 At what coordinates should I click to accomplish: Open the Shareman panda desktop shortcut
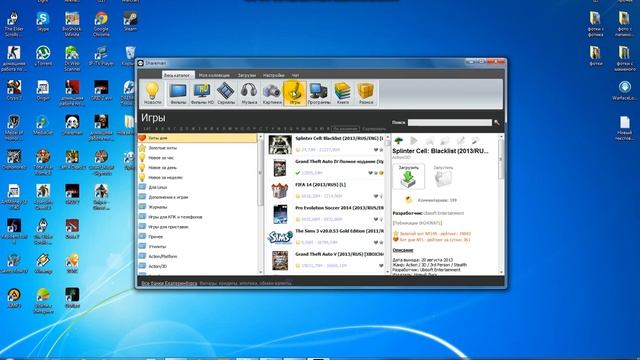72,125
